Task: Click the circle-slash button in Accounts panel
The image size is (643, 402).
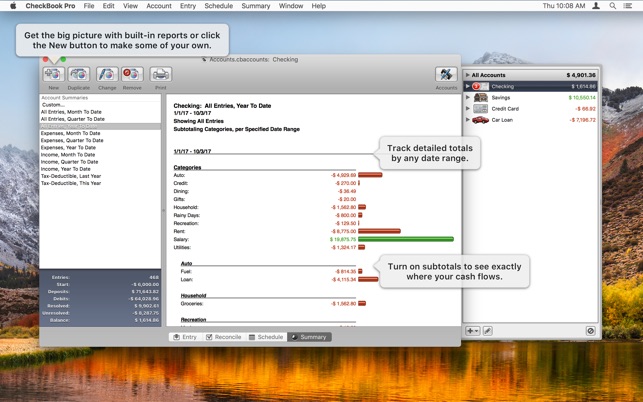Action: (591, 331)
